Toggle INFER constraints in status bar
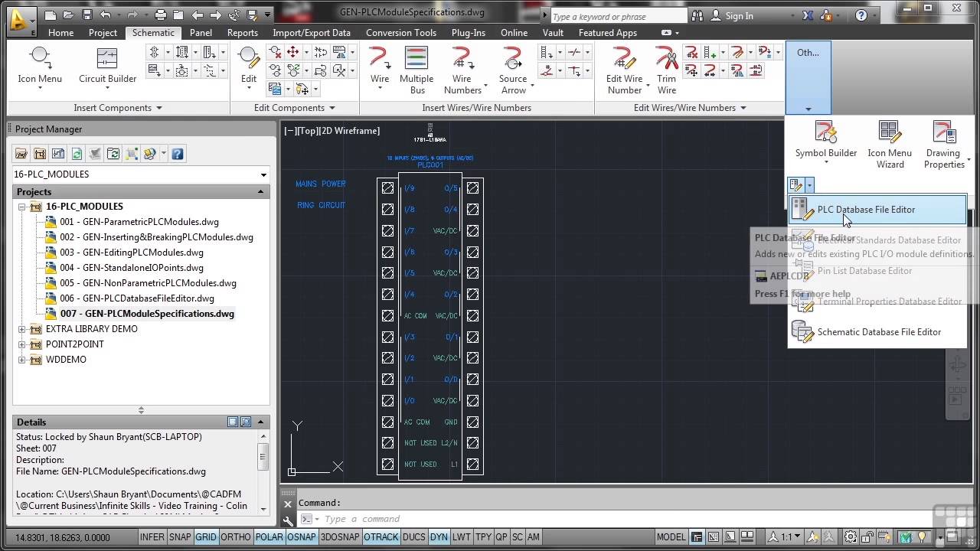Screen dimensions: 980x551 click(x=152, y=537)
